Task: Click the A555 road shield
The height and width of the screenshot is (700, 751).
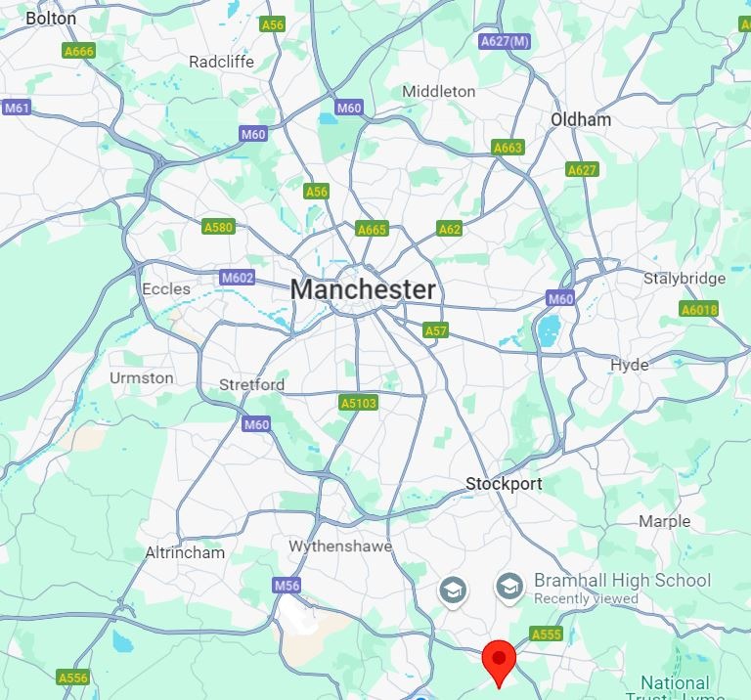Action: point(547,634)
